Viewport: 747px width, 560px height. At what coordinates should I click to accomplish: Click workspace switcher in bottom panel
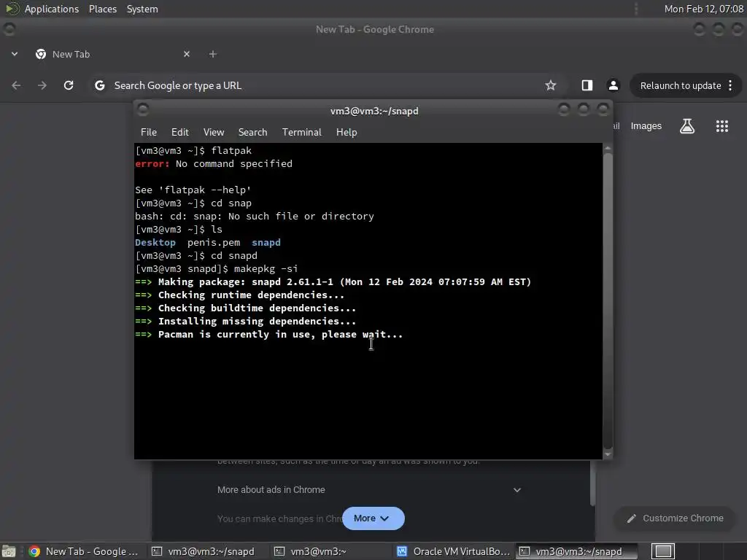coord(663,551)
